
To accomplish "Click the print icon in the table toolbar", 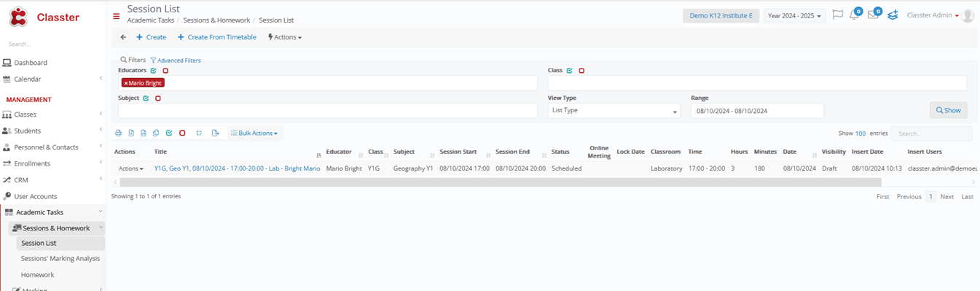I will (119, 133).
